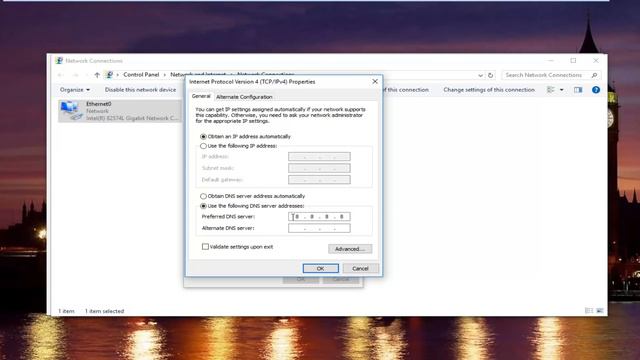Screen dimensions: 640x360
Task: Open Organize menu in Network Connections
Action: (75, 89)
